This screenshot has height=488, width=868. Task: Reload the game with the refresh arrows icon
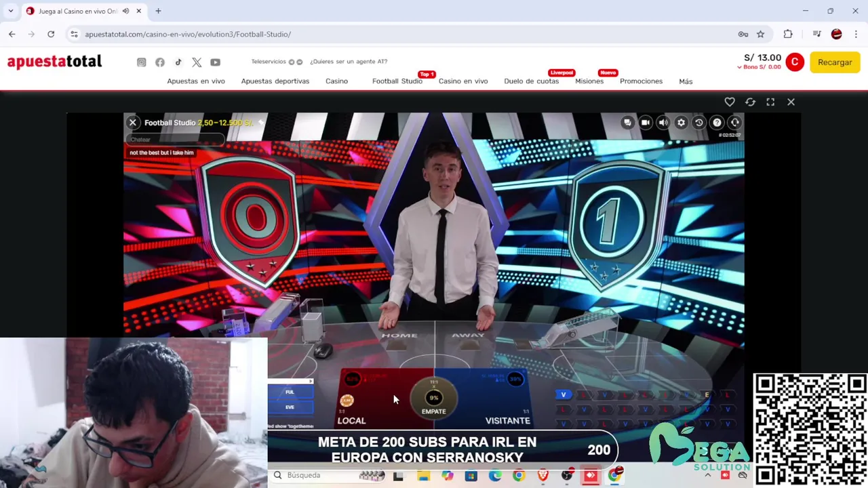750,102
